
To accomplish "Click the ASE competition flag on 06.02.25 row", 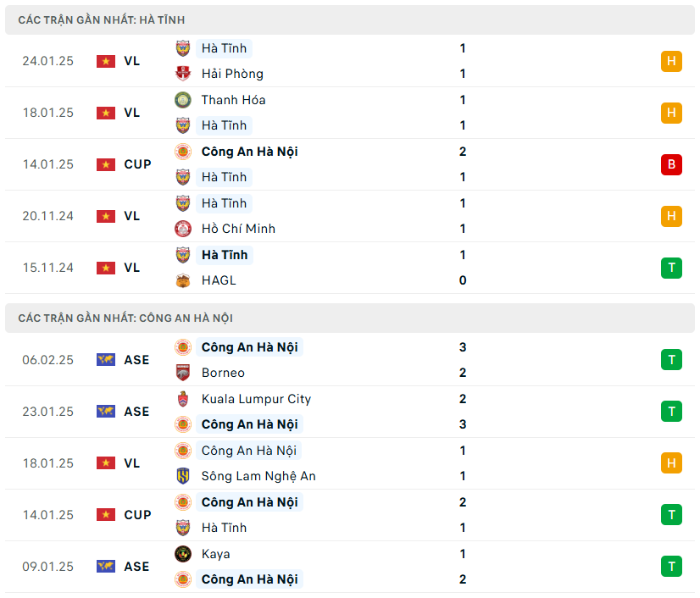I will (106, 360).
